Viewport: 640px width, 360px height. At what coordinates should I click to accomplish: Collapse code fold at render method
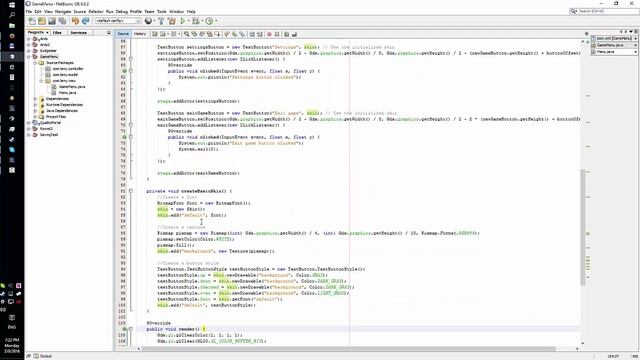pyautogui.click(x=131, y=329)
